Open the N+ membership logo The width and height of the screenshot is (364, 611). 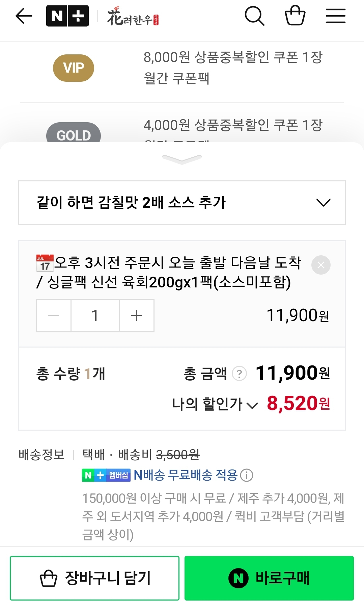point(67,16)
